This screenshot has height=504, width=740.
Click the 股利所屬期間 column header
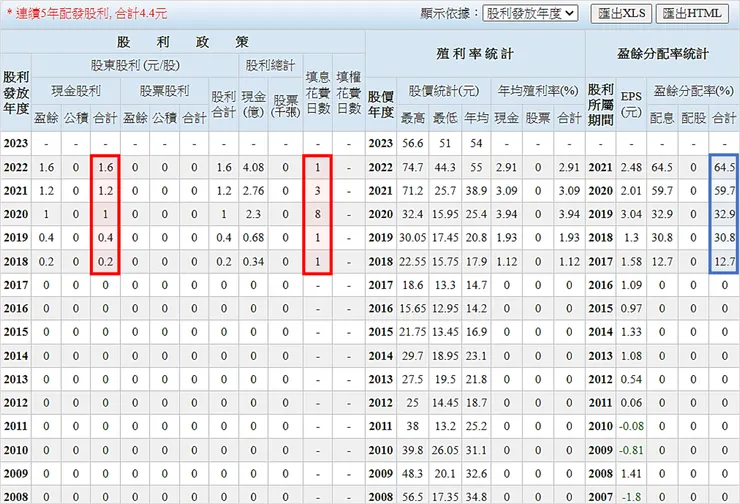coord(600,104)
